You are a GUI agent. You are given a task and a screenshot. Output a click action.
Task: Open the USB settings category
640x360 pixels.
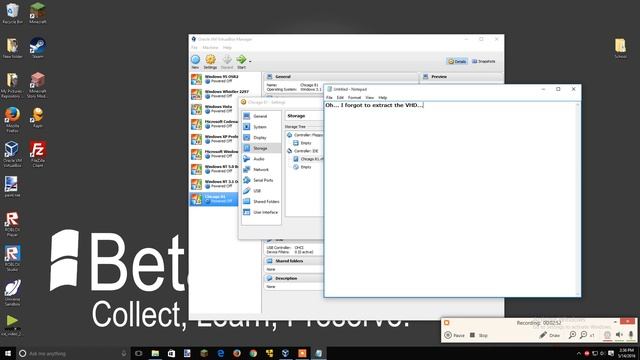tap(261, 191)
